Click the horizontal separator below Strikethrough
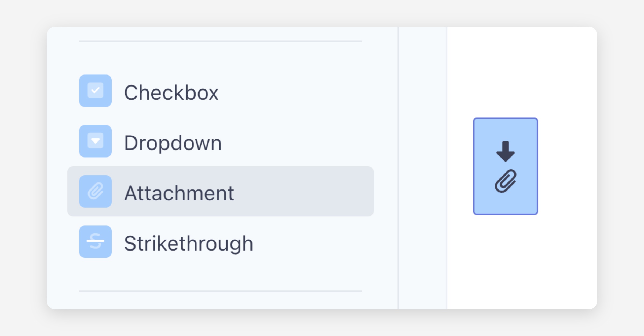Image resolution: width=644 pixels, height=336 pixels. [x=220, y=291]
